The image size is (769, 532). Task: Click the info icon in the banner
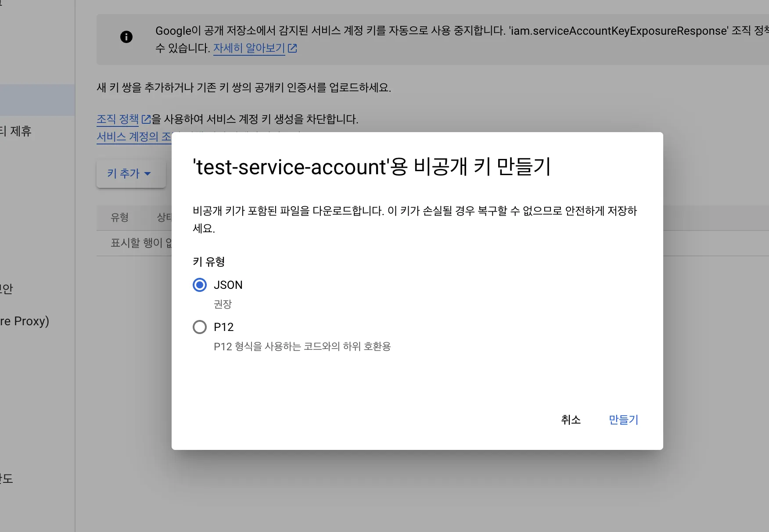pos(126,37)
